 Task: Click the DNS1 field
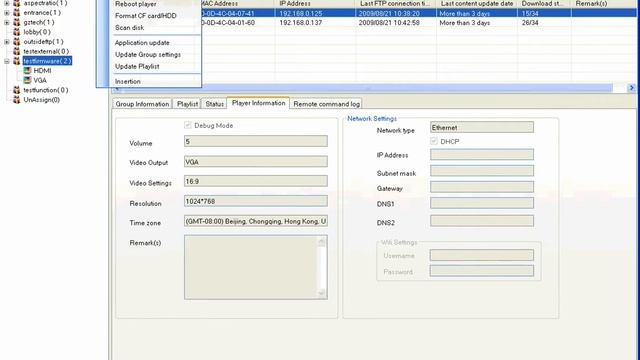coord(482,203)
